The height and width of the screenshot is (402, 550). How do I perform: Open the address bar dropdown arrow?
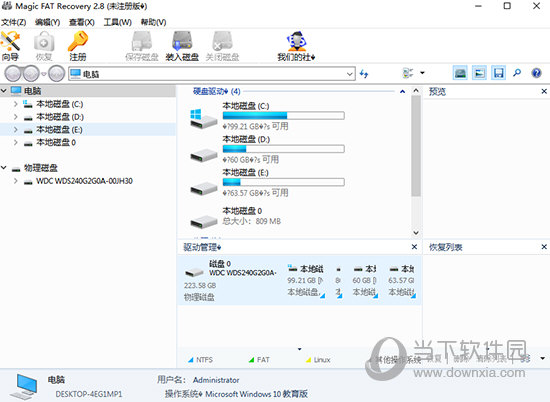click(349, 74)
